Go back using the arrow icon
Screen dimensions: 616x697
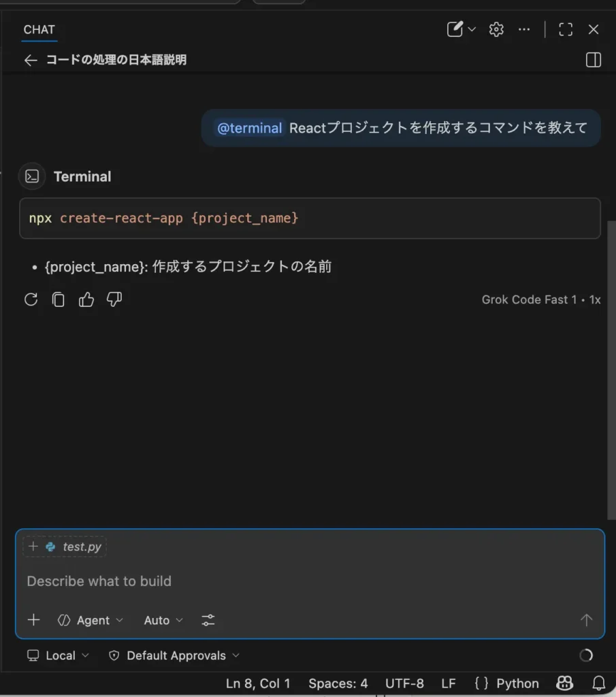[31, 60]
